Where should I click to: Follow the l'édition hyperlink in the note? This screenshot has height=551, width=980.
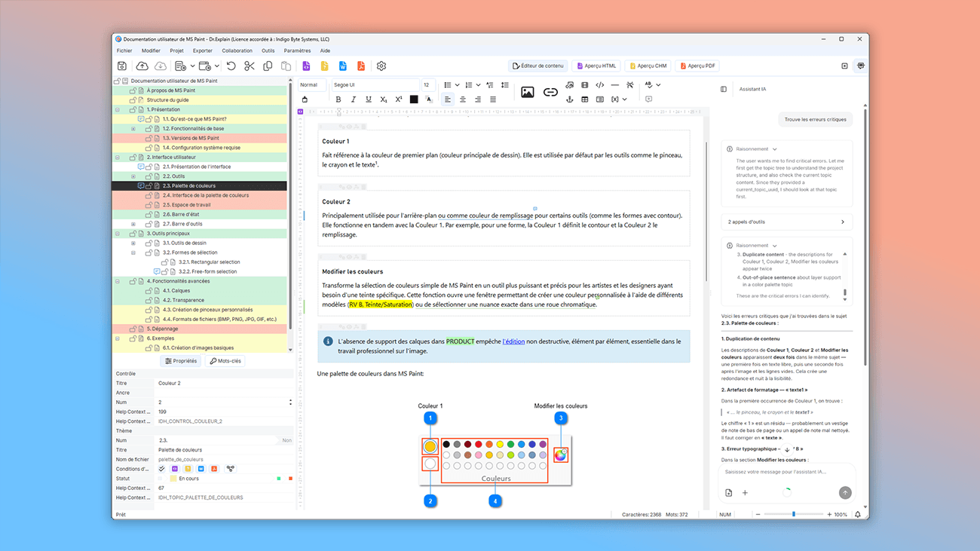513,341
